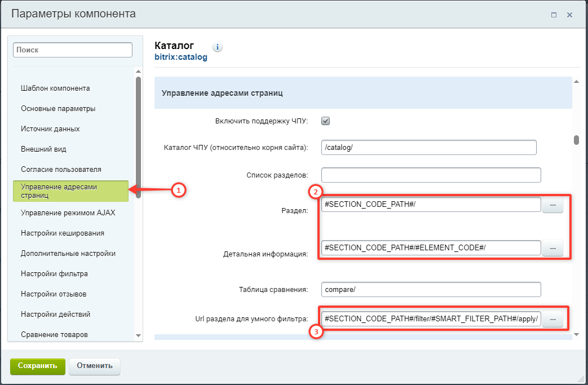
Task: Open Согласие пользователя section
Action: click(x=61, y=170)
